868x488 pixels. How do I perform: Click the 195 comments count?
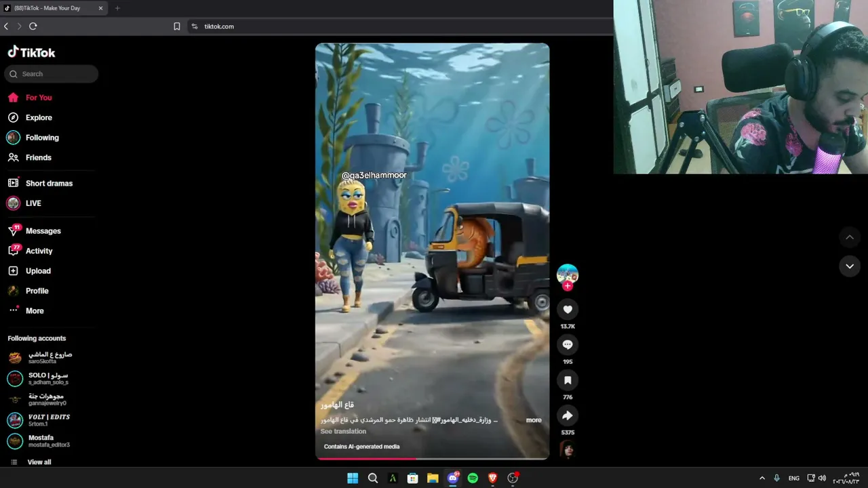(568, 362)
